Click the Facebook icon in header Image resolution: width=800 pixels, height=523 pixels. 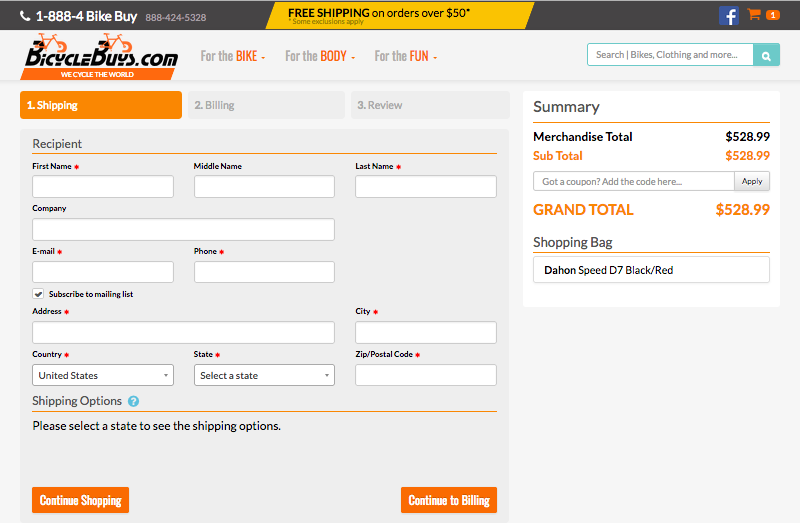point(728,15)
